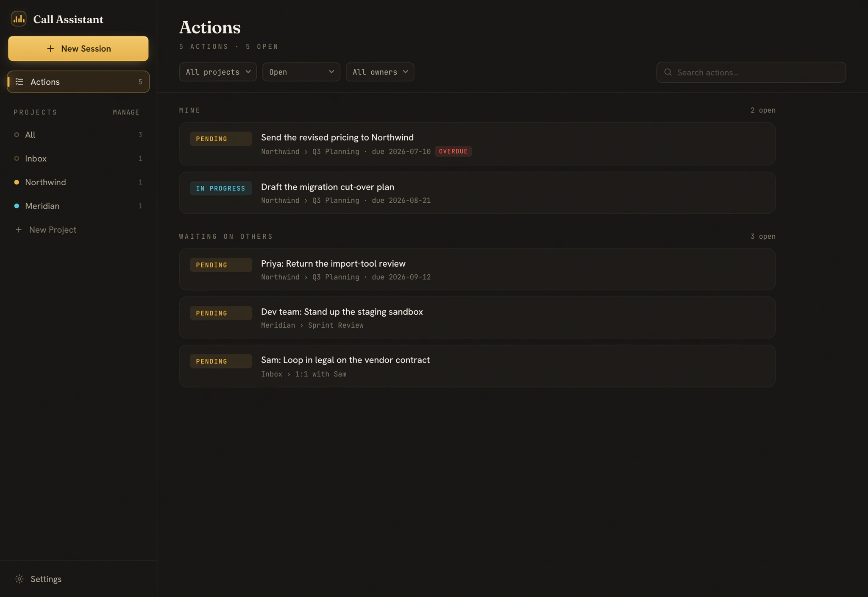Click the Call Assistant app title
The height and width of the screenshot is (597, 868).
point(68,20)
